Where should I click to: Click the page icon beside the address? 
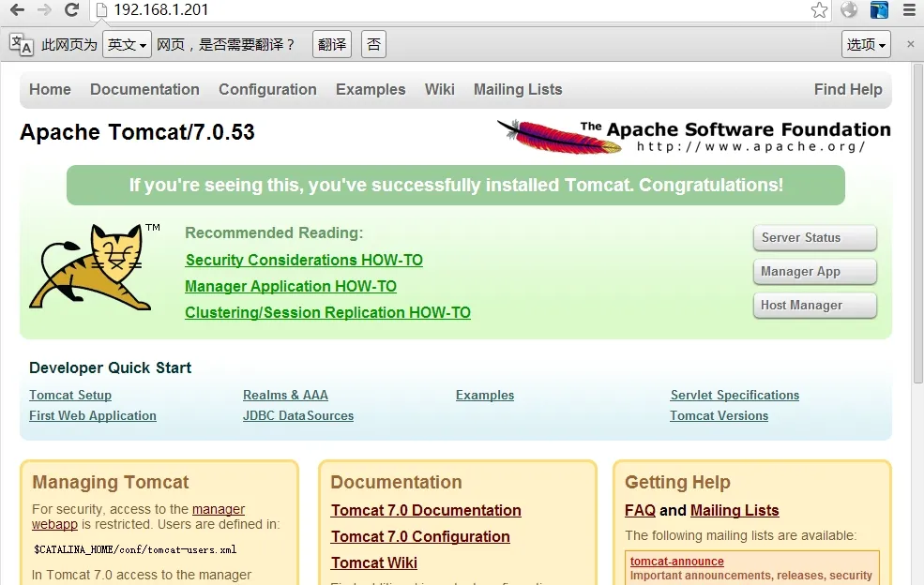tap(101, 10)
